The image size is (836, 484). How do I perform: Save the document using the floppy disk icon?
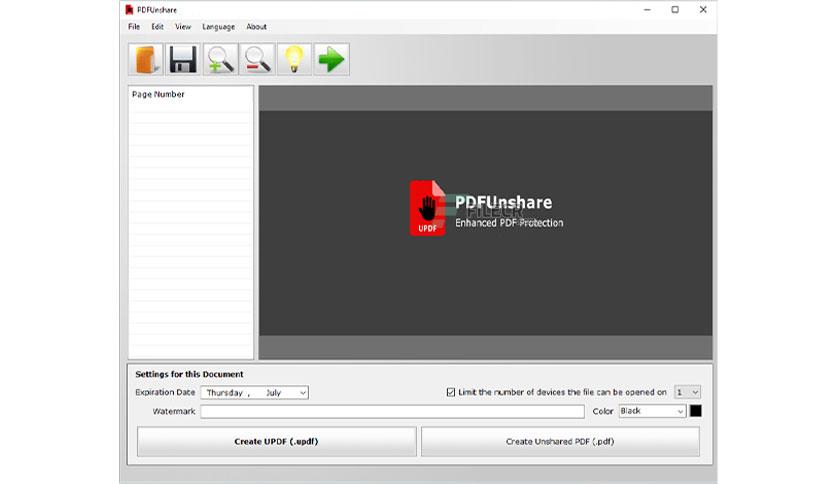183,59
